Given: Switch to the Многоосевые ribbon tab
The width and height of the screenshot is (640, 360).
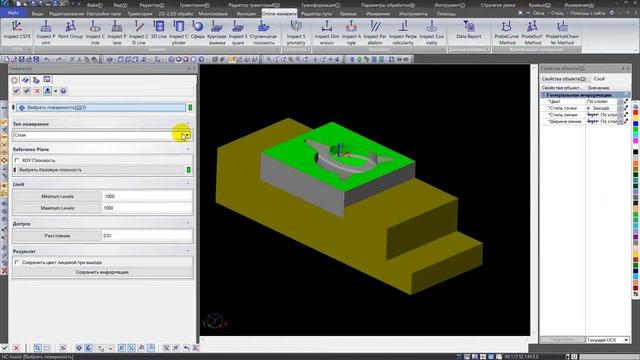Looking at the screenshot, I should click(213, 13).
